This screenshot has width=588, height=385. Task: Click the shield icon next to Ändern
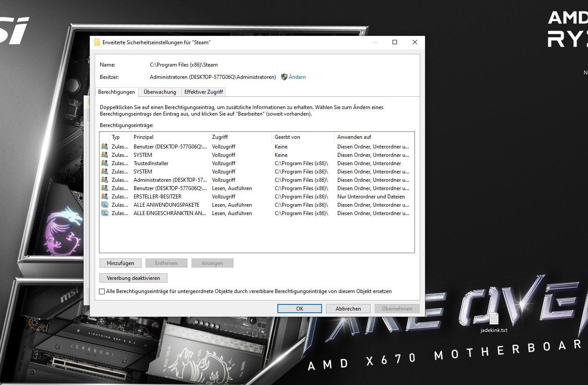coord(284,77)
